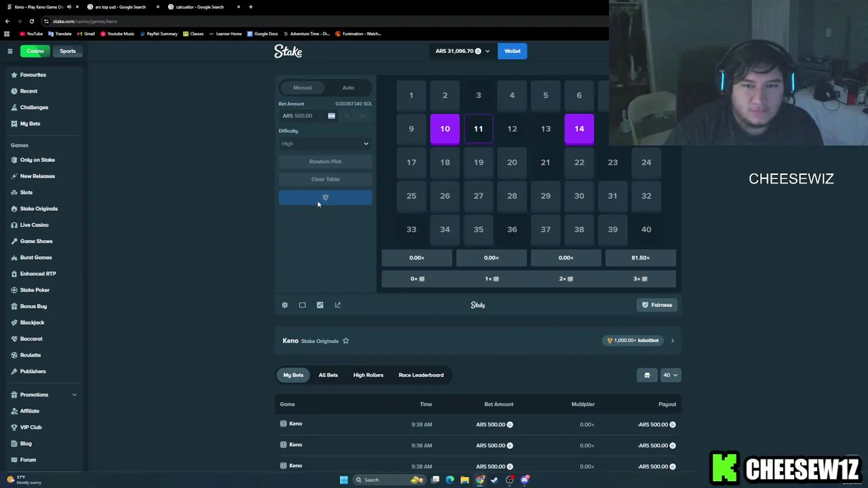This screenshot has width=868, height=488.
Task: Click the blue Bet button
Action: point(325,197)
